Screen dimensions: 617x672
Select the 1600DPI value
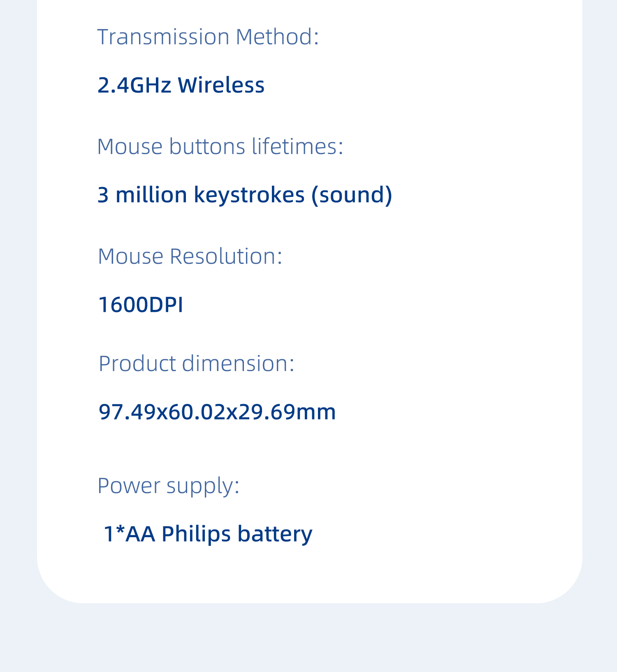click(x=141, y=305)
